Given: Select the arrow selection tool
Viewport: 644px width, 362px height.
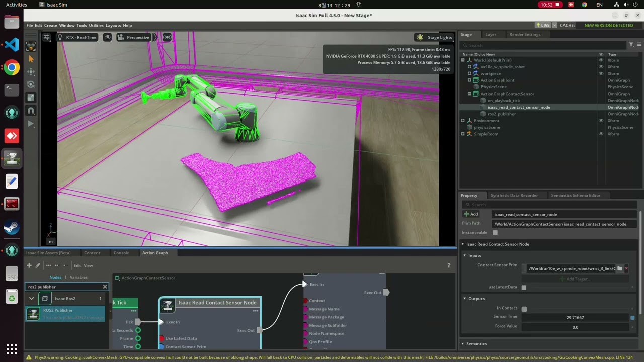Looking at the screenshot, I should click(x=31, y=59).
